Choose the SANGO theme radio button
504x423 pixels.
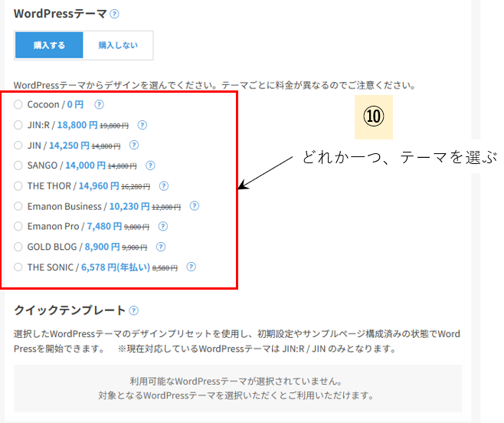(x=18, y=166)
